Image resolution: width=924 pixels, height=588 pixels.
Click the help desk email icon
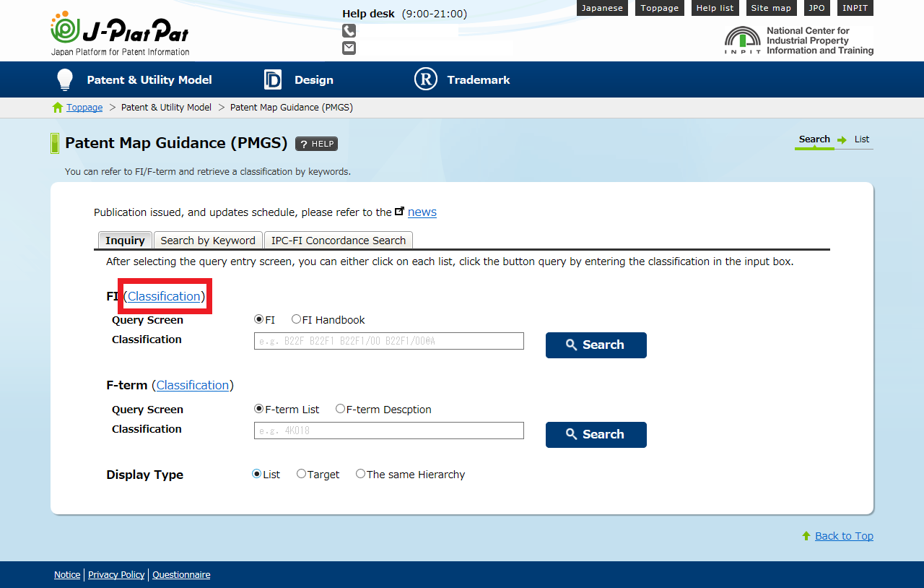(349, 48)
